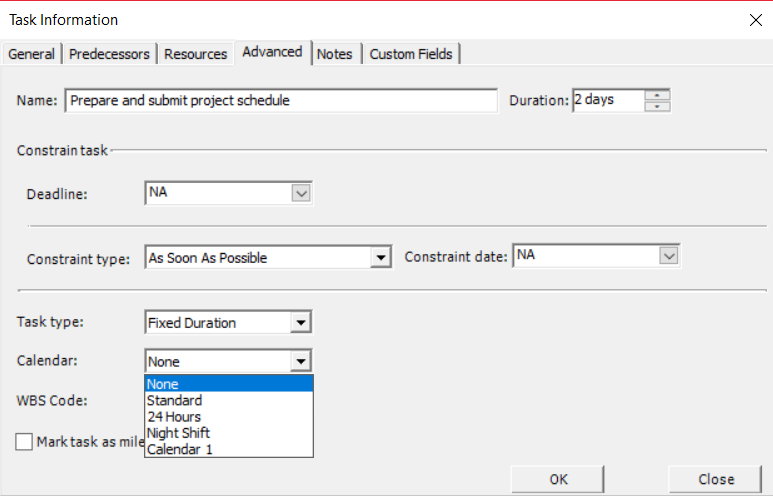Switch to the General tab

click(32, 54)
